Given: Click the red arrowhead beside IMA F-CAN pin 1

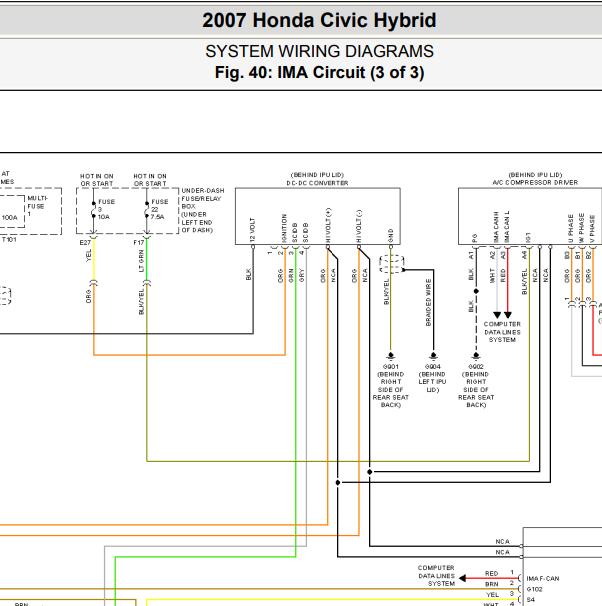Looking at the screenshot, I should pos(463,578).
